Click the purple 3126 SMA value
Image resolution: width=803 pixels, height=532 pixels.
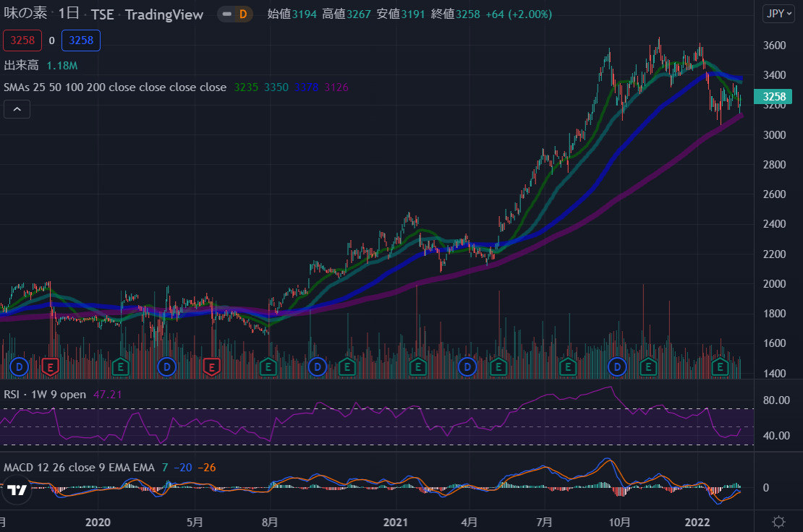pyautogui.click(x=336, y=87)
